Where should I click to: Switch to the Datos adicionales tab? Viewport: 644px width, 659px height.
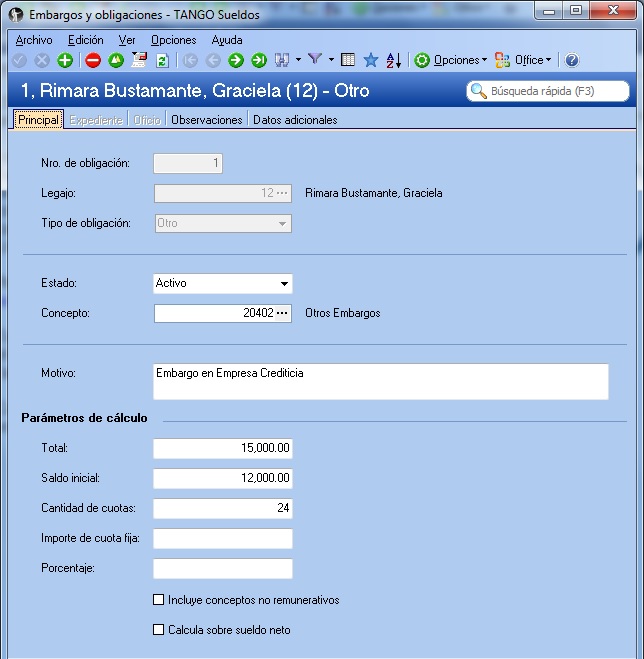point(295,120)
